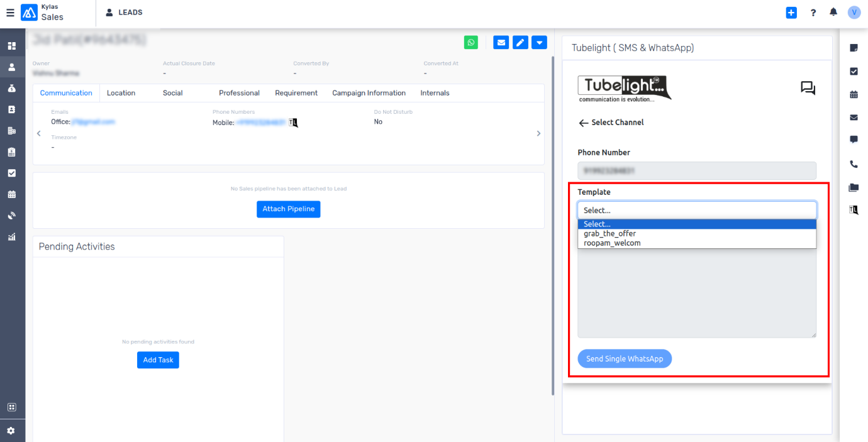Click the pencil edit lead icon

520,43
